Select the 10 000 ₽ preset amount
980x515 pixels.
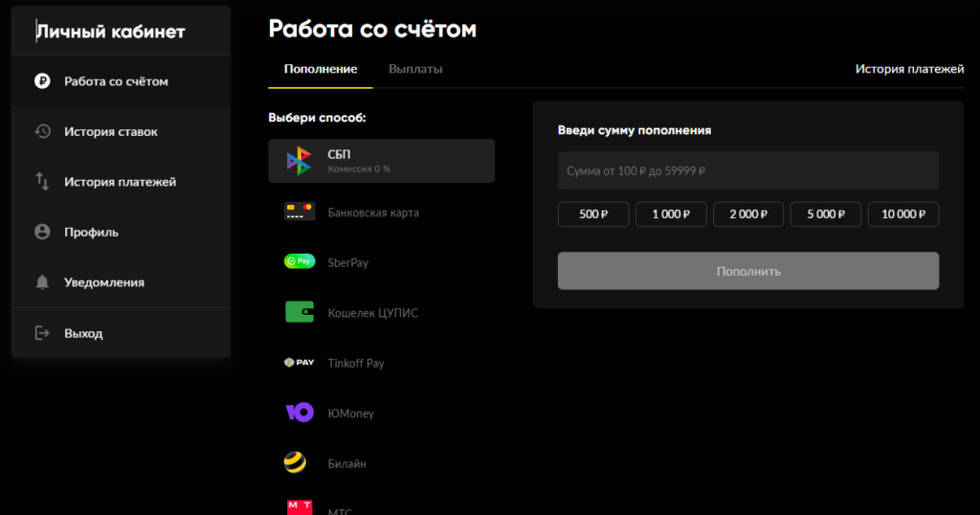903,214
